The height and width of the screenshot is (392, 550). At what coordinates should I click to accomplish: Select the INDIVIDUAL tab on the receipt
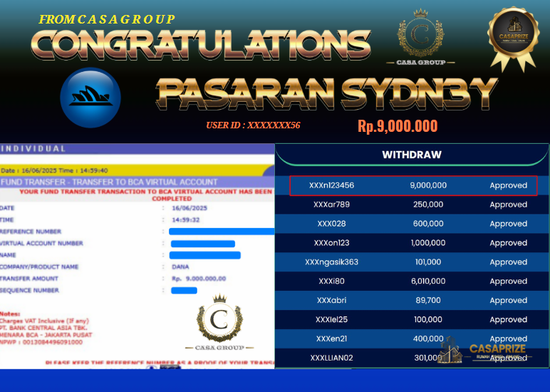pyautogui.click(x=33, y=149)
